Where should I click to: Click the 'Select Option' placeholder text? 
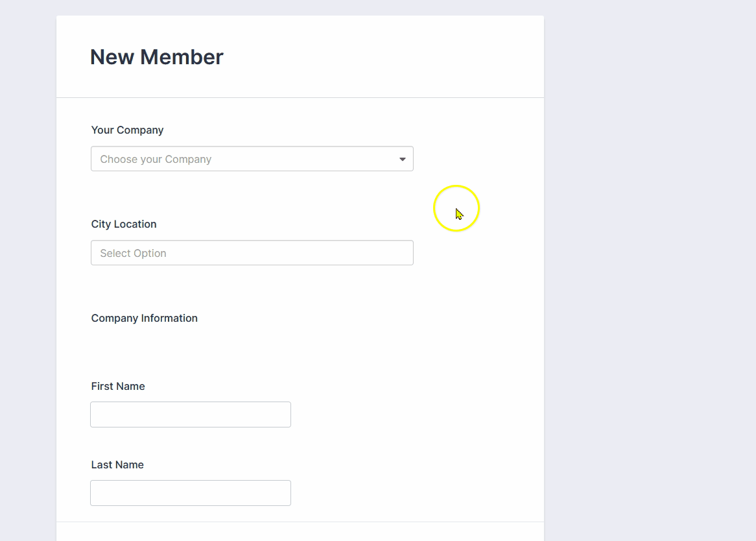[x=133, y=254]
